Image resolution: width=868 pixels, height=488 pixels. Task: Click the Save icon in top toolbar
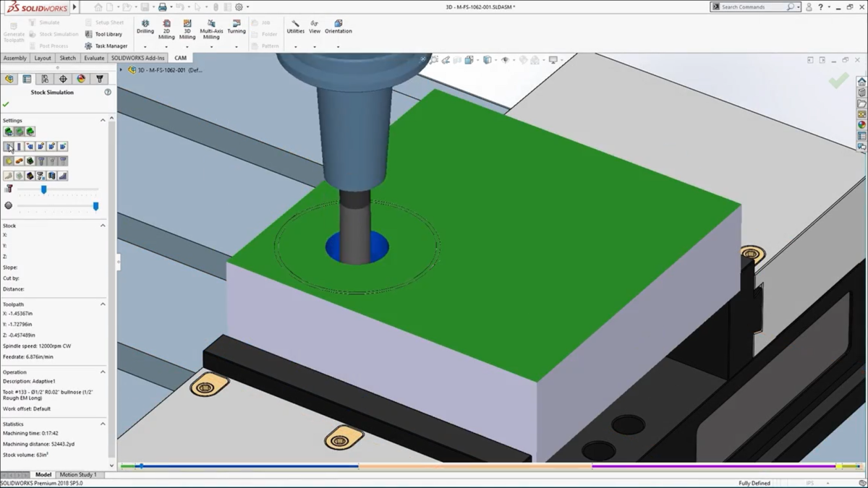(x=145, y=7)
